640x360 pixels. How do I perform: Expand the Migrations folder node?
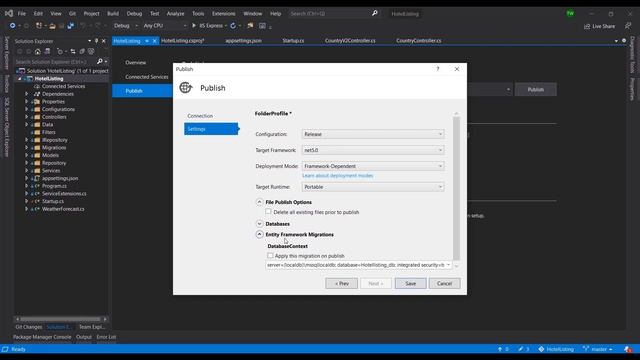coord(27,147)
